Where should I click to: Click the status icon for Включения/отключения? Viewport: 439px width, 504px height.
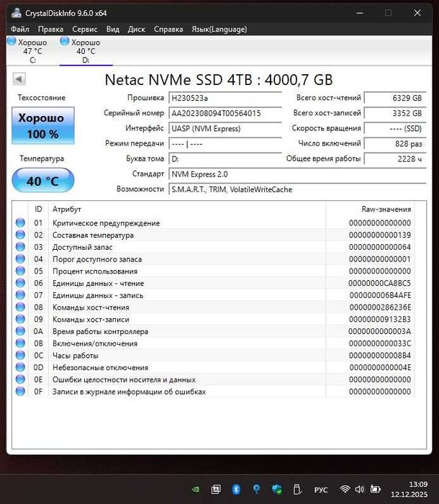point(20,343)
